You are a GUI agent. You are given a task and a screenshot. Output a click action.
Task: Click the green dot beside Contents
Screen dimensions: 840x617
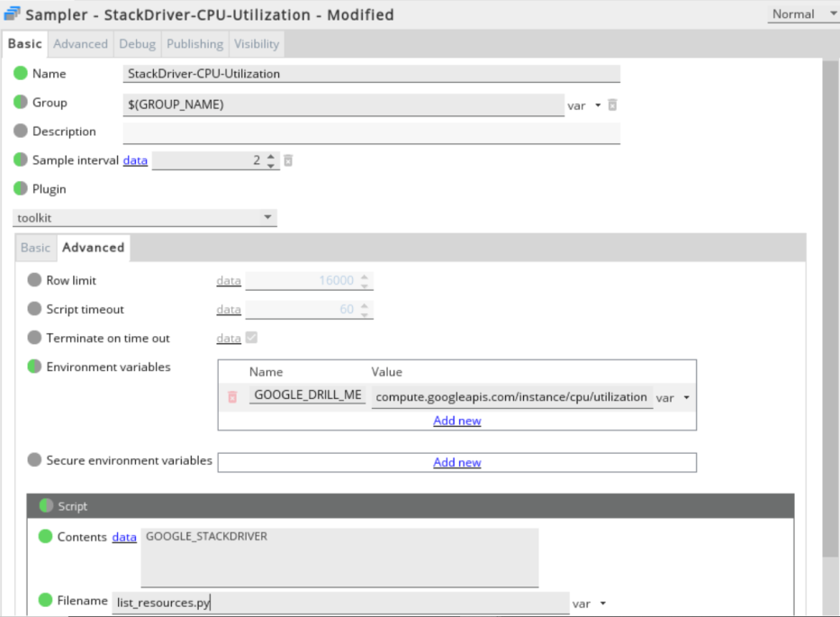click(x=46, y=536)
